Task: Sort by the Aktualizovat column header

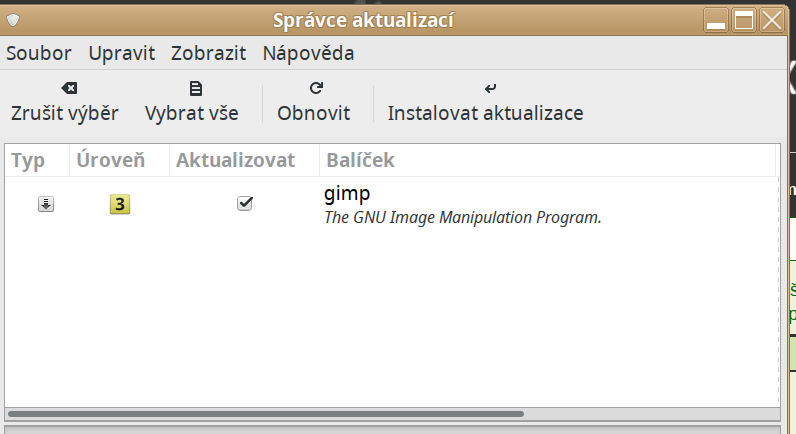Action: [235, 160]
